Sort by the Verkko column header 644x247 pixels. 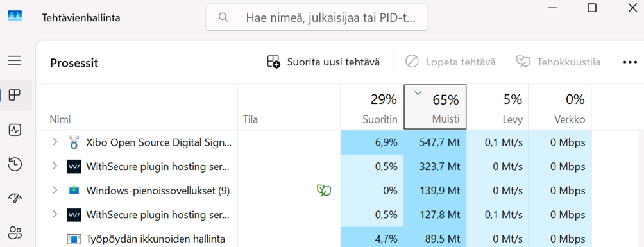click(x=560, y=107)
